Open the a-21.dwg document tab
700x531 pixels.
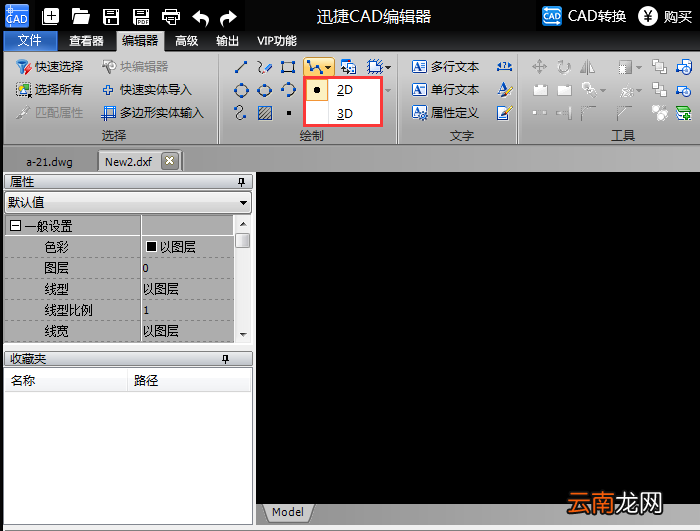tap(50, 162)
